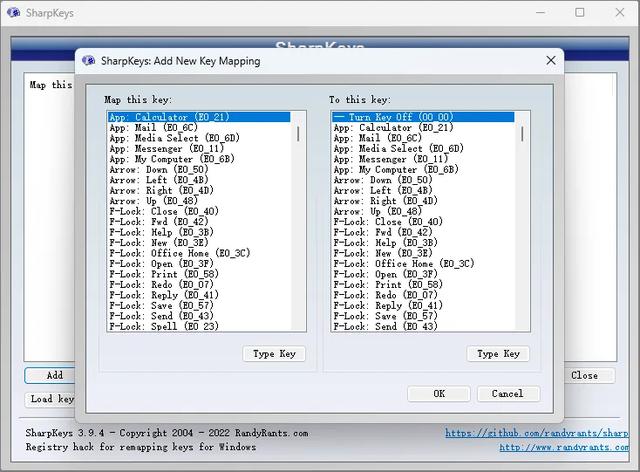This screenshot has height=472, width=640.
Task: Select F-Lock: Print in To this key list
Action: (423, 285)
